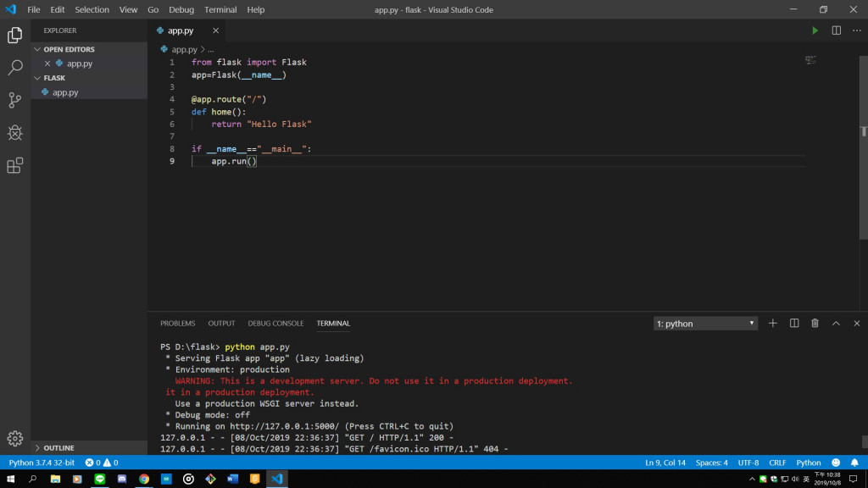The height and width of the screenshot is (488, 868).
Task: Open the Explorer view in activity bar
Action: 15,36
